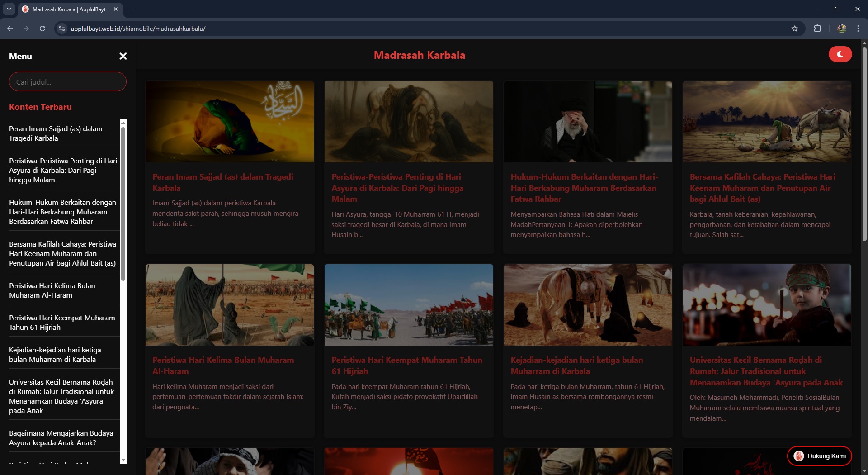Click excerpt starting Pada hari ketiga bulan Muharram

click(x=587, y=397)
